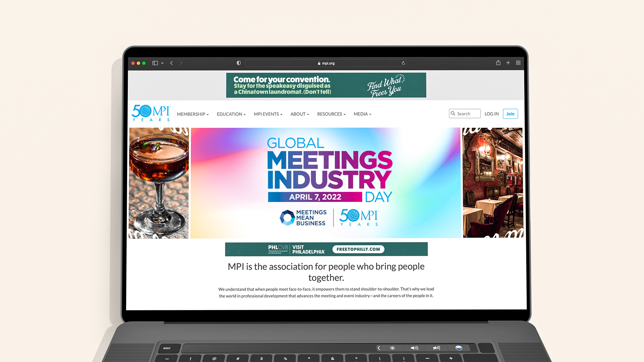644x362 pixels.
Task: Click the privacy shield icon
Action: tap(239, 63)
